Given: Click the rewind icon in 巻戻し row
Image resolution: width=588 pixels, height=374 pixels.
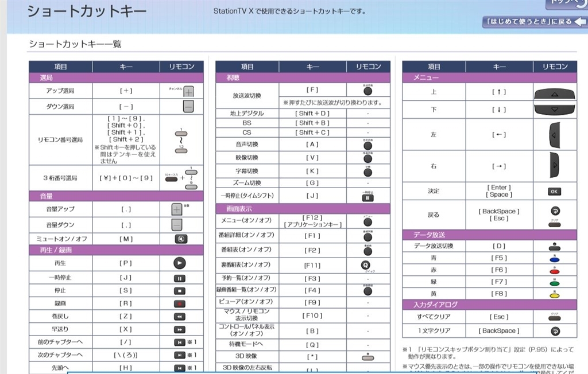Looking at the screenshot, I should point(180,317).
